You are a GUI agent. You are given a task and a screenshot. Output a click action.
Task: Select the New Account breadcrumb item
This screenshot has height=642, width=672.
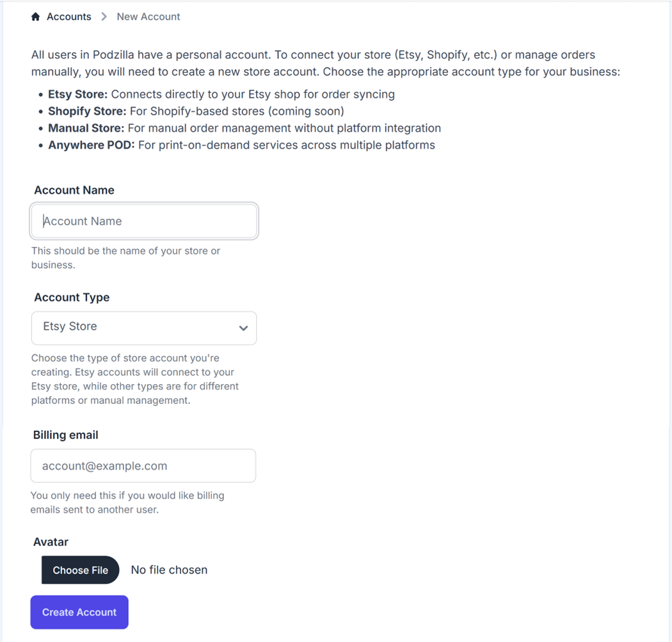[x=148, y=17]
